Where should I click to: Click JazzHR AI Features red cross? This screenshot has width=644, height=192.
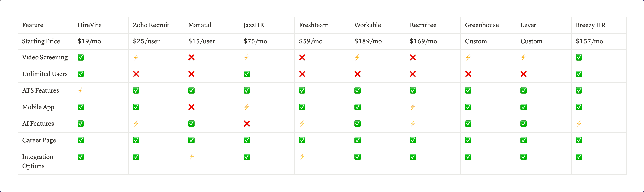click(x=247, y=124)
